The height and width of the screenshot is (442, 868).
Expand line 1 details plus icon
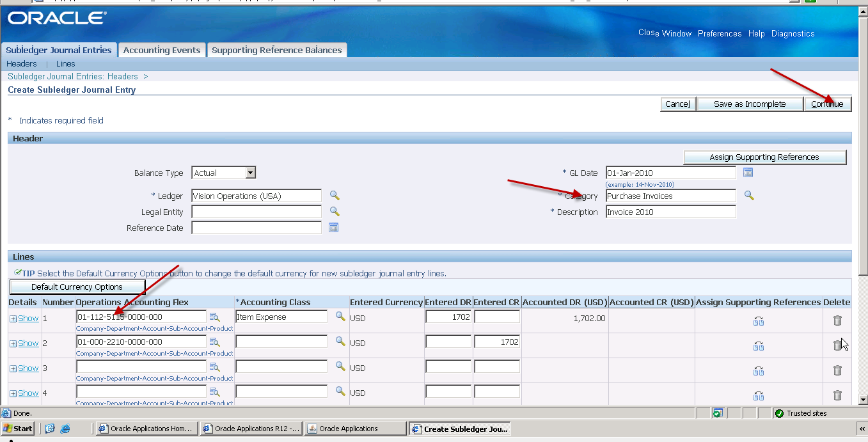pyautogui.click(x=13, y=319)
